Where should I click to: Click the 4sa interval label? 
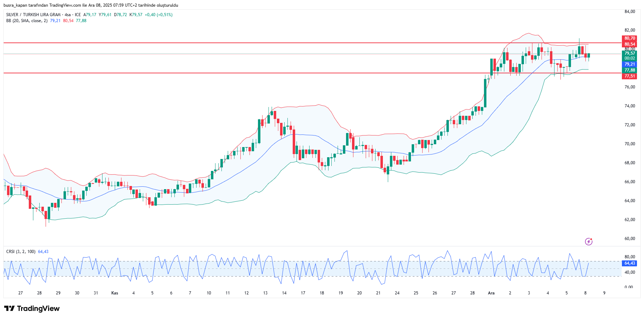point(68,15)
